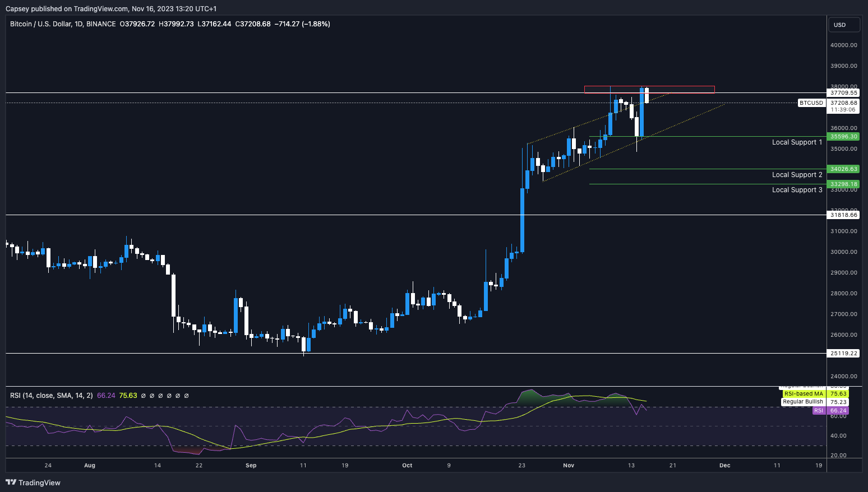This screenshot has height=492, width=868.
Task: Click the 29000.00 price axis tick
Action: [x=844, y=273]
